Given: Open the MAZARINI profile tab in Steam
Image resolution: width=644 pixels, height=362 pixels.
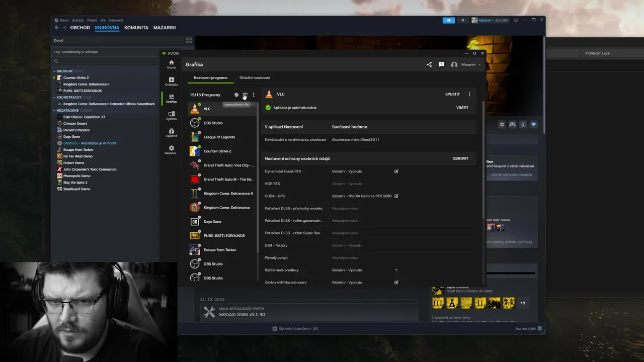Looking at the screenshot, I should (165, 28).
